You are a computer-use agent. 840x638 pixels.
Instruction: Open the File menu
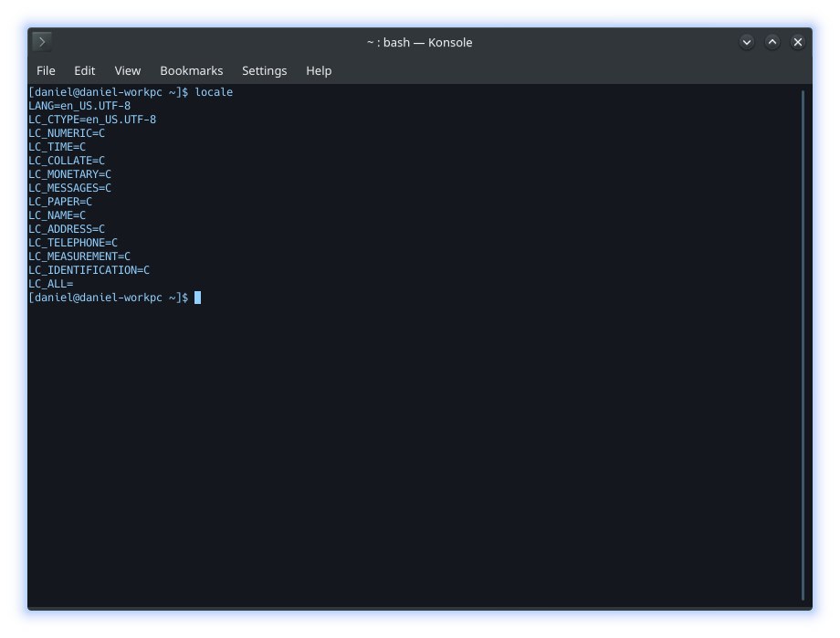[x=46, y=70]
